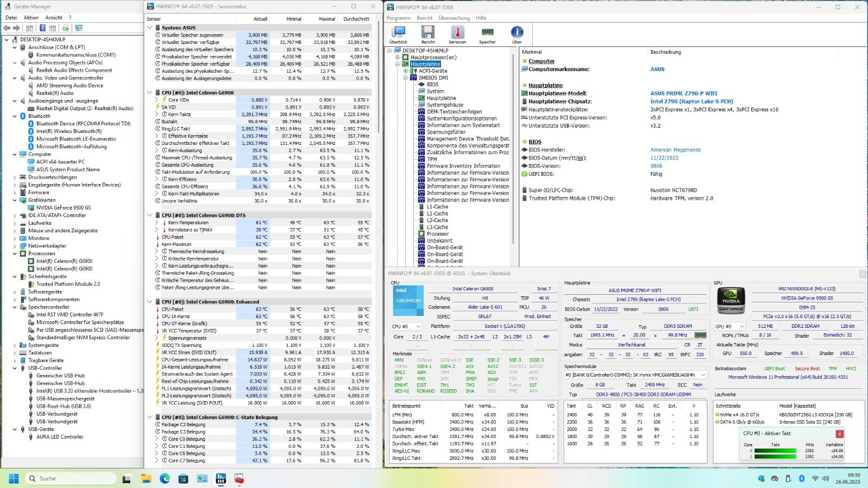Click the Wi-Fi network tray icon
The image size is (868, 488).
click(x=815, y=478)
